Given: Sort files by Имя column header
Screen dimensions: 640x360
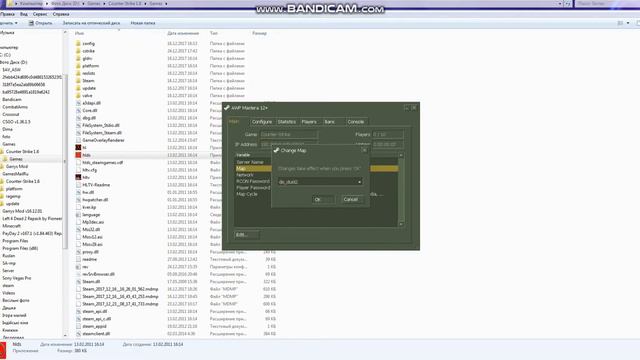Looking at the screenshot, I should pos(80,33).
